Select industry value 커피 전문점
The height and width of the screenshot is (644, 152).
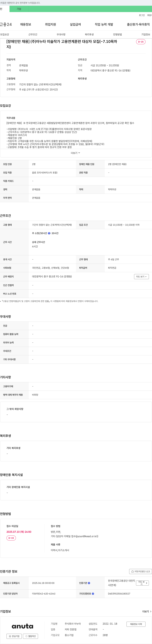[x=70, y=630]
